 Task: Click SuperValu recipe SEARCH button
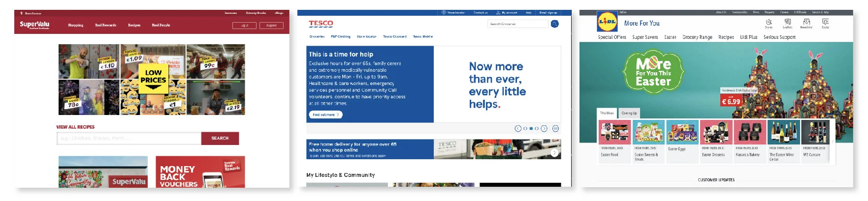[x=220, y=138]
